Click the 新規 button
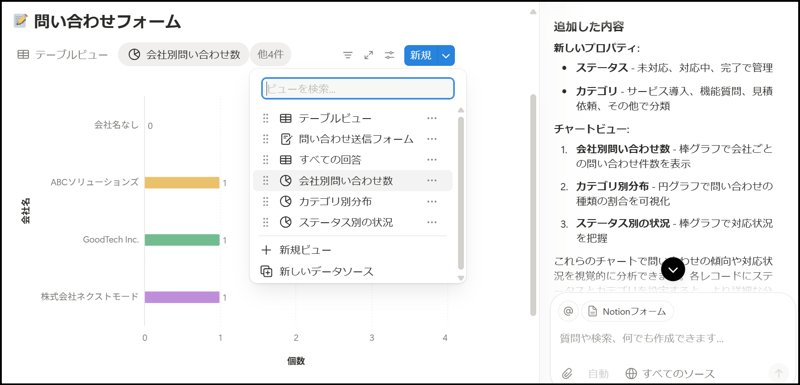800x385 pixels. pos(420,55)
